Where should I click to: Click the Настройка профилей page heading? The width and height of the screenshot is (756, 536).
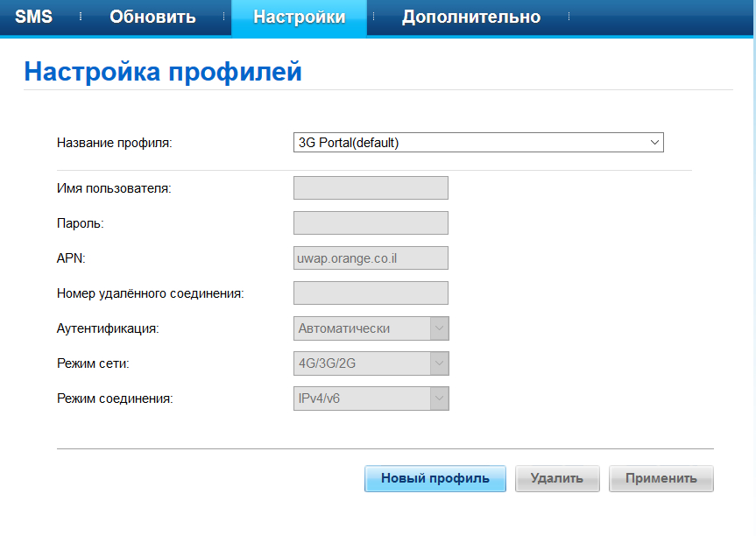(x=163, y=71)
